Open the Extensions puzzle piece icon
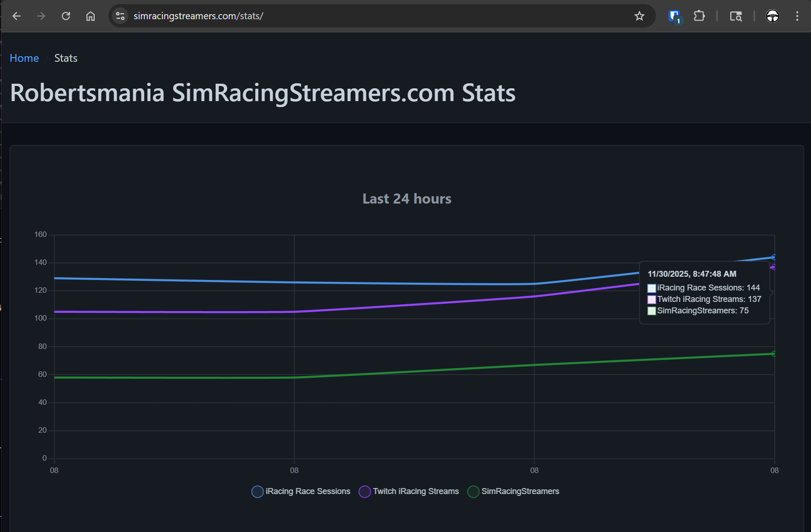The image size is (811, 532). (x=699, y=16)
